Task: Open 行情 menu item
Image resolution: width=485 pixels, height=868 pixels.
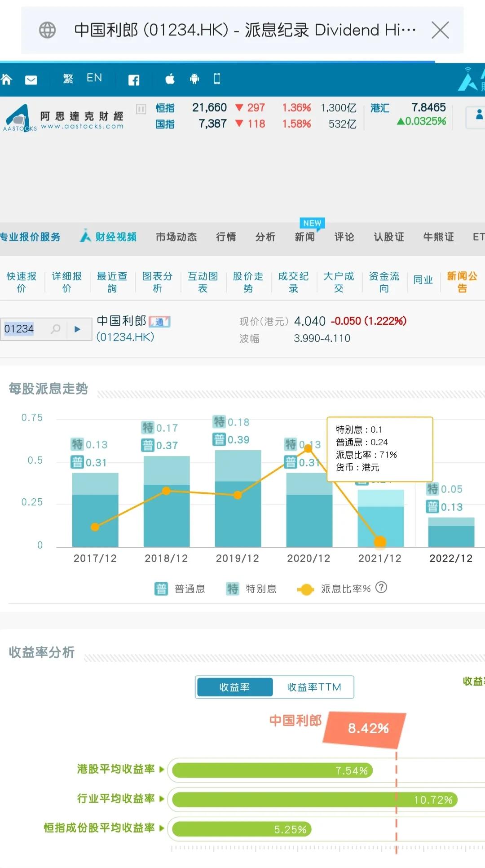Action: click(226, 237)
